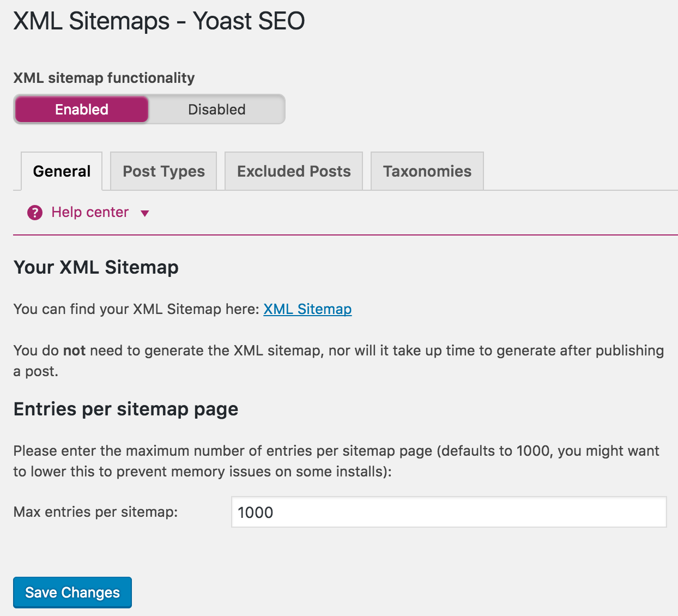Screen dimensions: 678x616
Task: Select the General tab
Action: click(61, 171)
